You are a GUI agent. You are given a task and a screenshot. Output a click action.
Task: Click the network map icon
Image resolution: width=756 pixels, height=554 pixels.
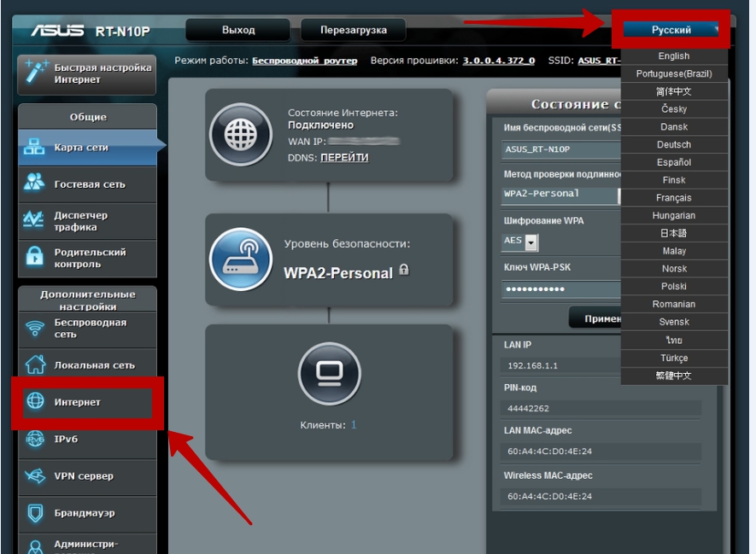pyautogui.click(x=34, y=147)
